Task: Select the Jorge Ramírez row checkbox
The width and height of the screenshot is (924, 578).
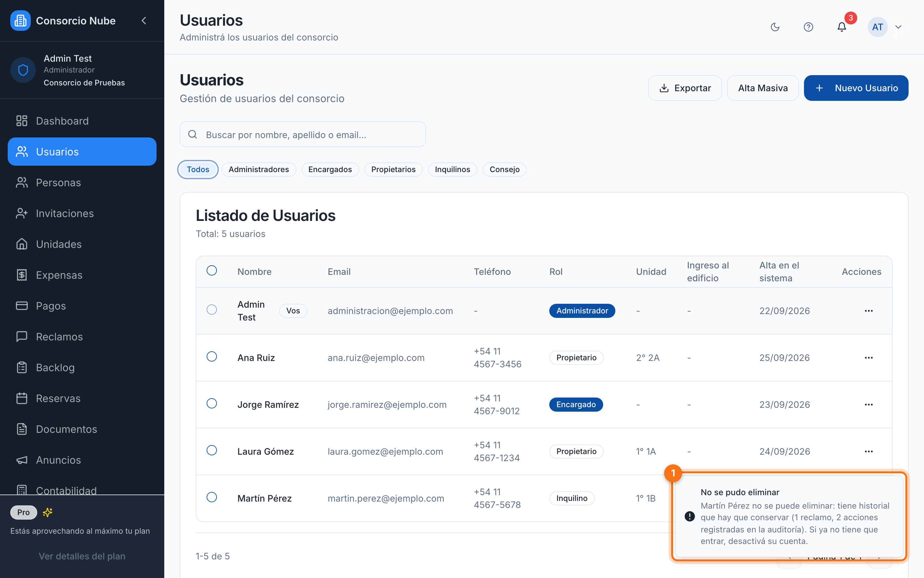Action: [x=211, y=404]
